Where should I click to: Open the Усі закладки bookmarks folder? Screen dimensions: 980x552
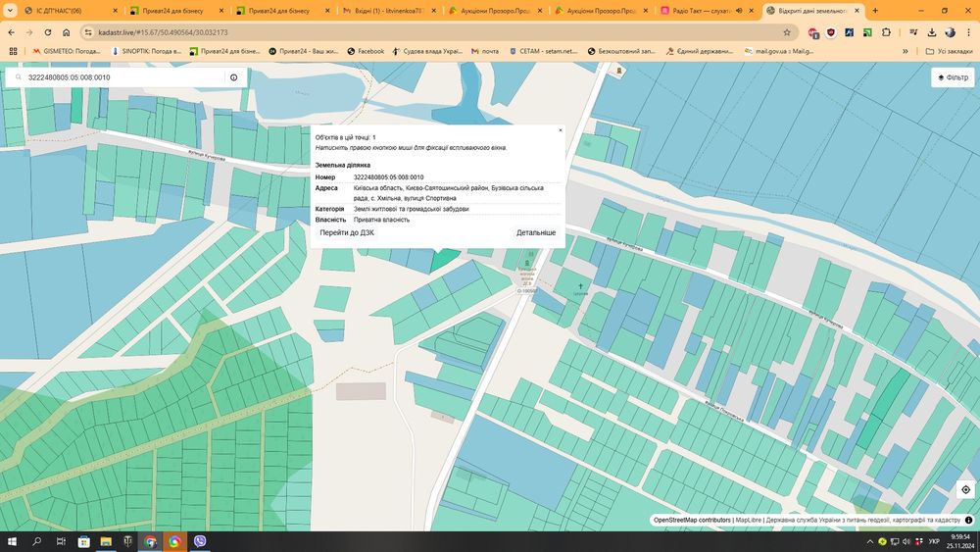(x=949, y=51)
